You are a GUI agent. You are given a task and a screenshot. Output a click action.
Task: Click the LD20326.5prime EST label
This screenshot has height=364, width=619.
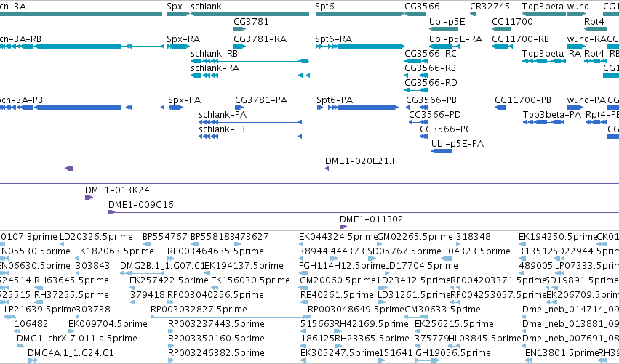coord(96,237)
